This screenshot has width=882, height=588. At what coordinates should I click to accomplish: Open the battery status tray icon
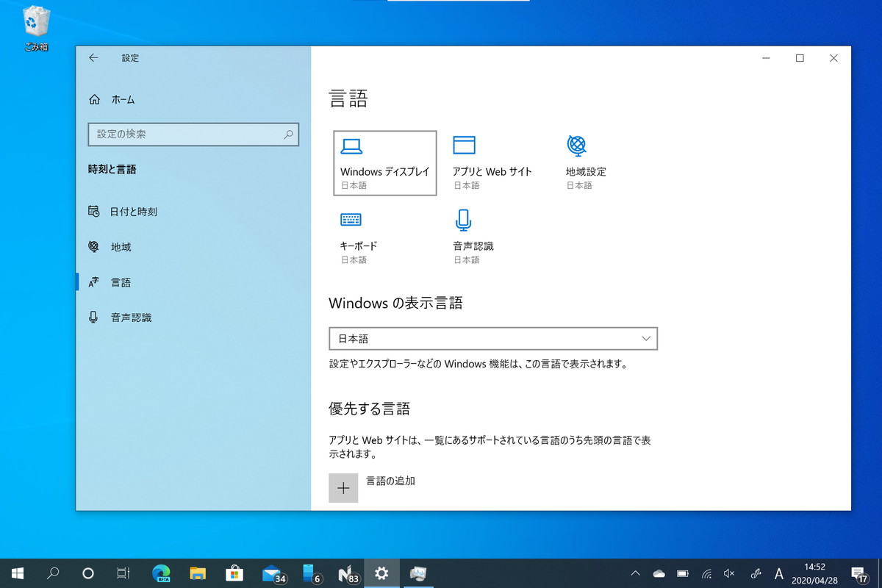coord(682,573)
